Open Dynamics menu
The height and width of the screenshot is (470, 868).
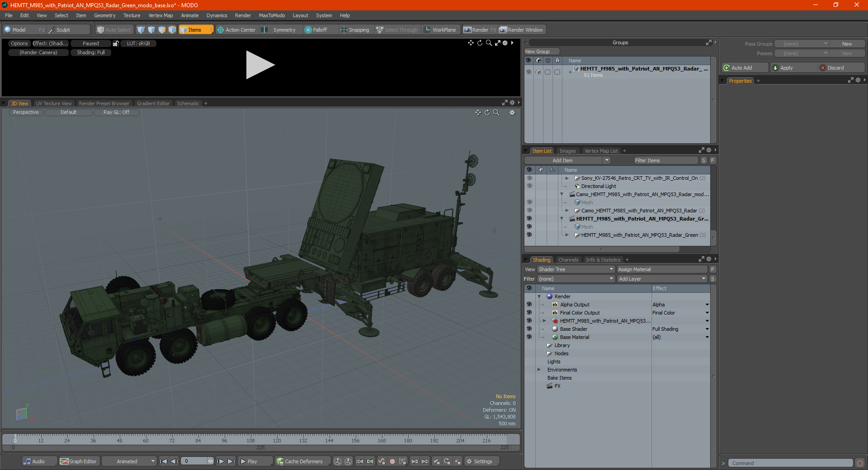point(217,15)
